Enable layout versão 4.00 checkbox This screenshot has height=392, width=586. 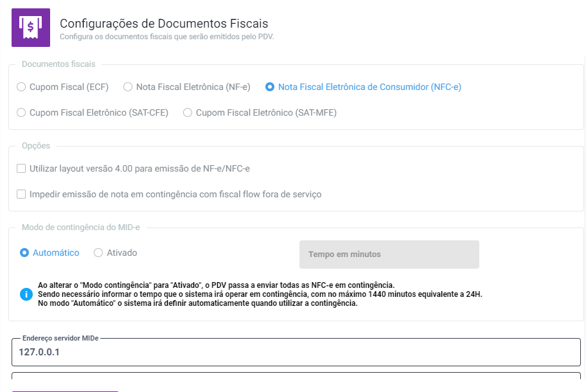point(21,168)
